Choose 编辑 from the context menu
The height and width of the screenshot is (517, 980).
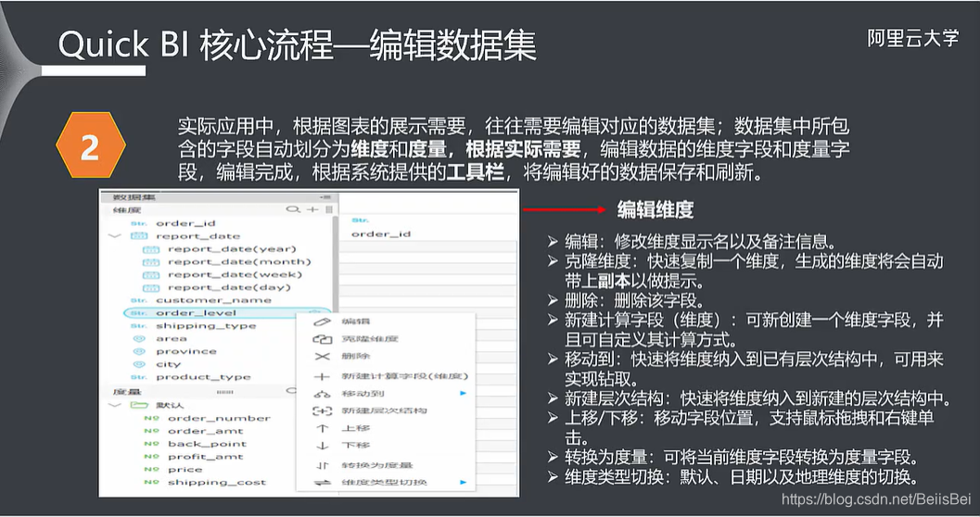click(356, 322)
